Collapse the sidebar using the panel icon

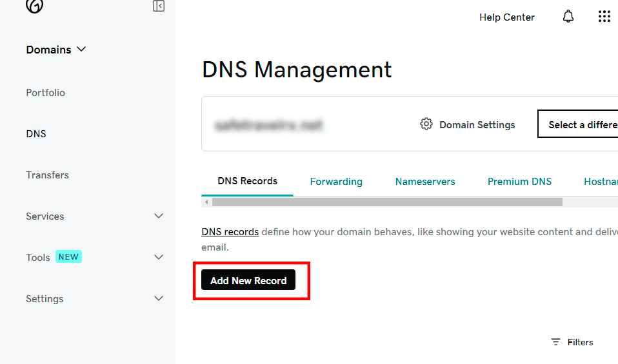coord(159,6)
